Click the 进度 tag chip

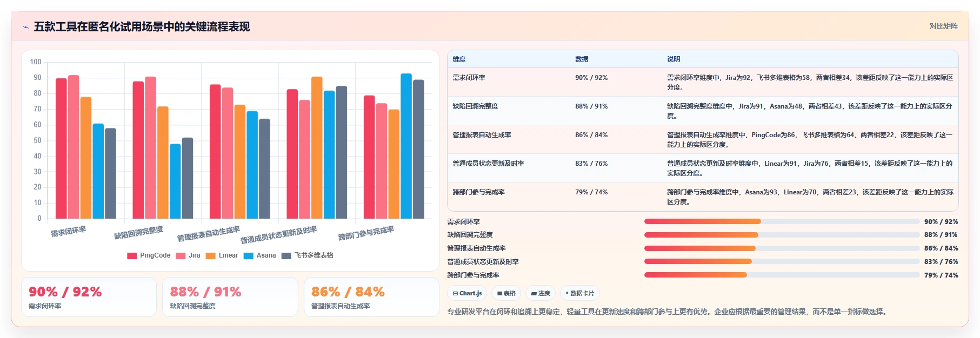[x=541, y=293]
